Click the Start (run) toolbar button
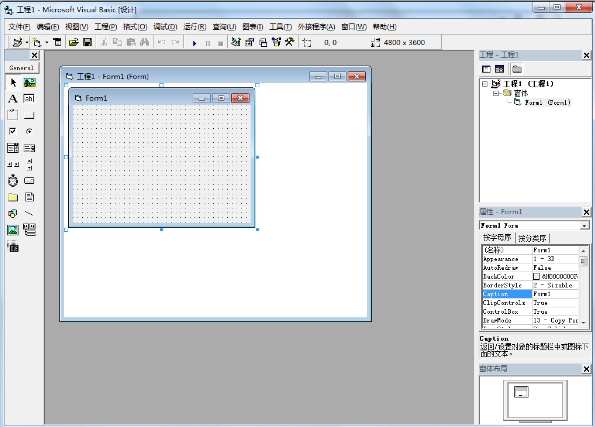595x427 pixels. (194, 43)
